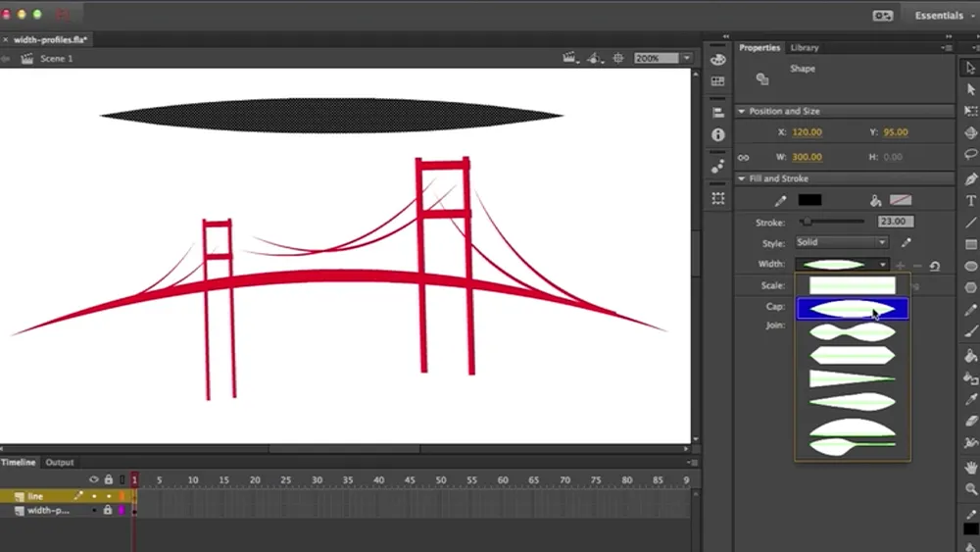The height and width of the screenshot is (552, 980).
Task: Unlock the width-p layer padlock
Action: (108, 511)
